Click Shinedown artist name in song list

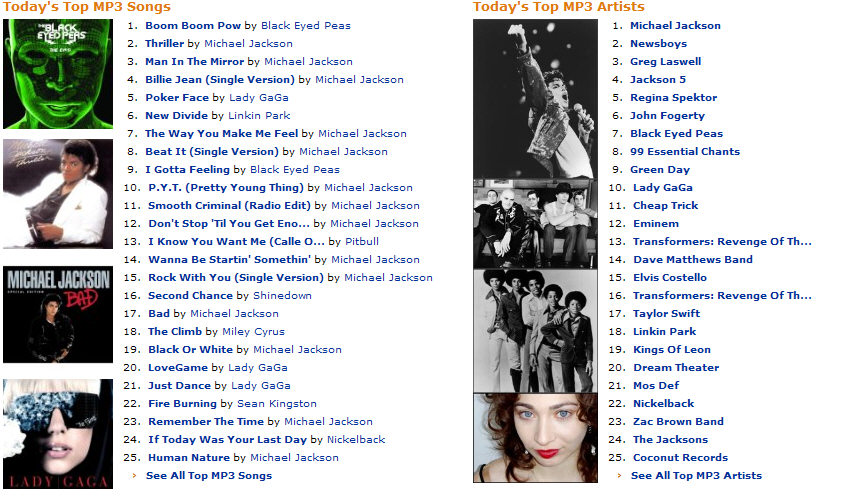(282, 296)
